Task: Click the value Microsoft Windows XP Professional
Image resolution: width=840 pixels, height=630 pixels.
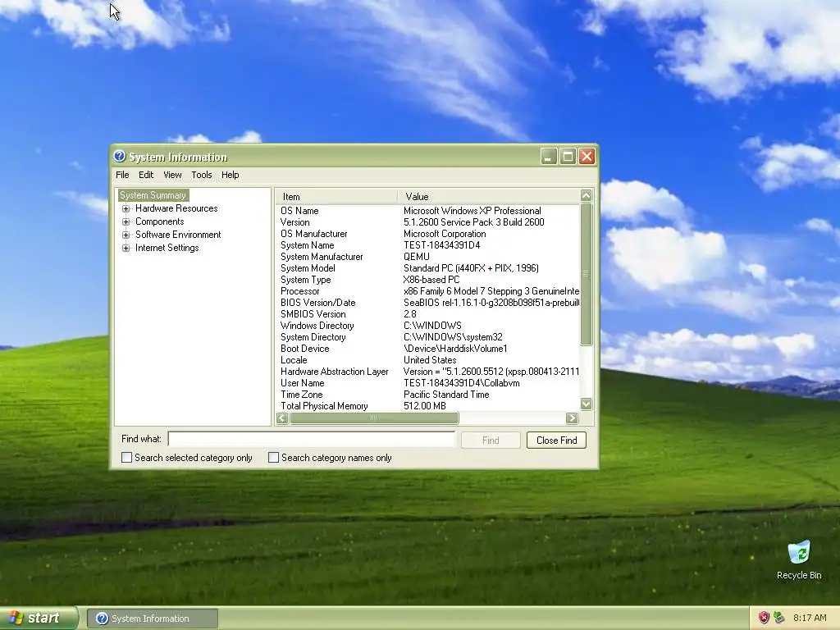Action: (472, 211)
